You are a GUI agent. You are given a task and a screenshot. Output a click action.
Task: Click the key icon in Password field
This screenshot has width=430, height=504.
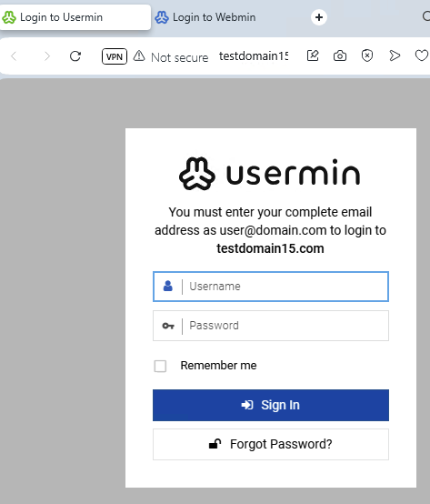pyautogui.click(x=168, y=326)
